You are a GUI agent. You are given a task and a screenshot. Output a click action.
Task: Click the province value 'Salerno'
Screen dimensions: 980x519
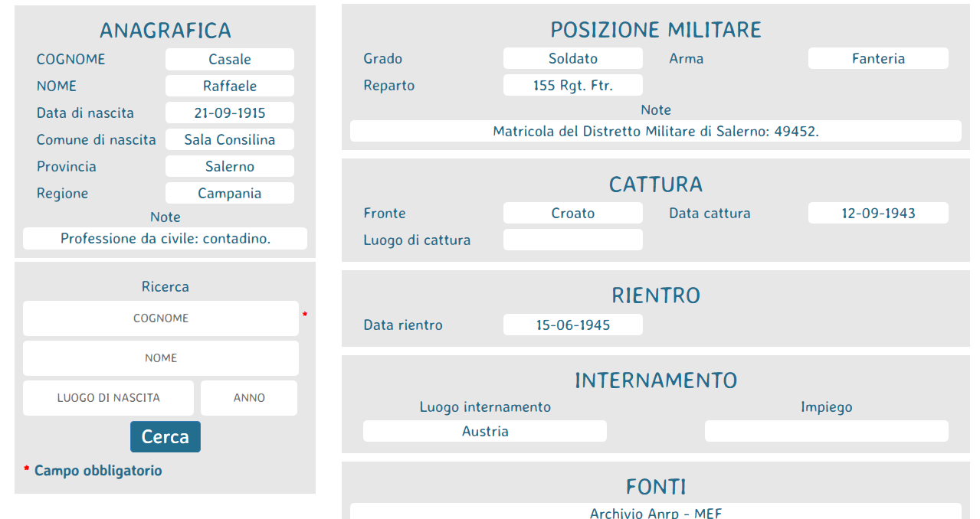(x=230, y=166)
